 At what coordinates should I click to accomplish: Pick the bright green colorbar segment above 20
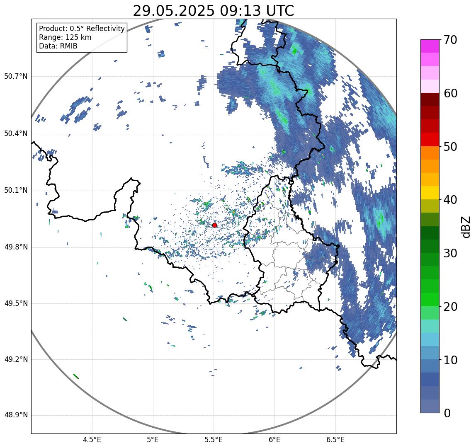click(430, 300)
